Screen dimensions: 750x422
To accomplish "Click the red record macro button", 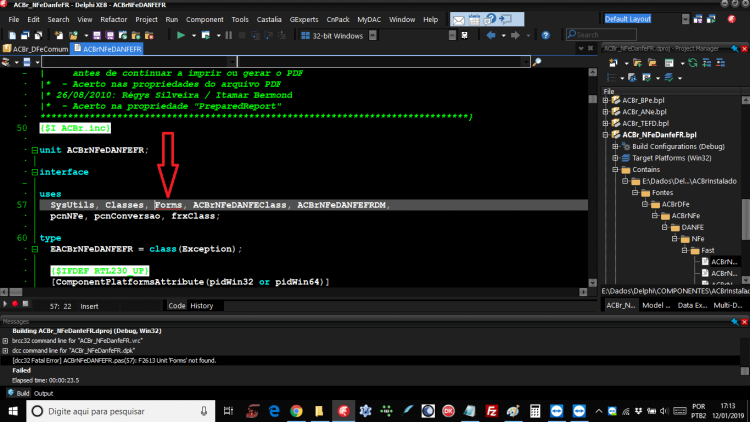I will 15,304.
